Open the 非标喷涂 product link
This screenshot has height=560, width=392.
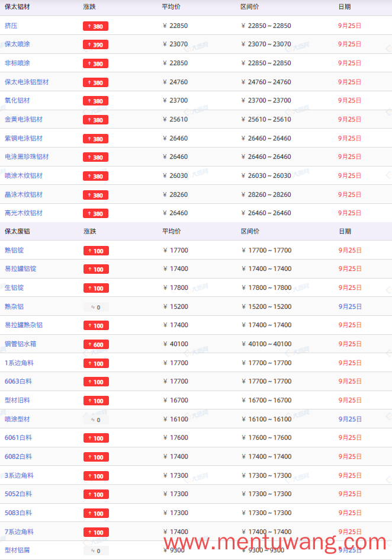17,63
